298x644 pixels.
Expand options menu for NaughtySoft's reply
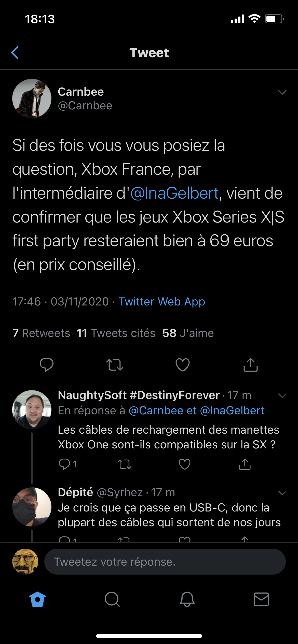282,396
